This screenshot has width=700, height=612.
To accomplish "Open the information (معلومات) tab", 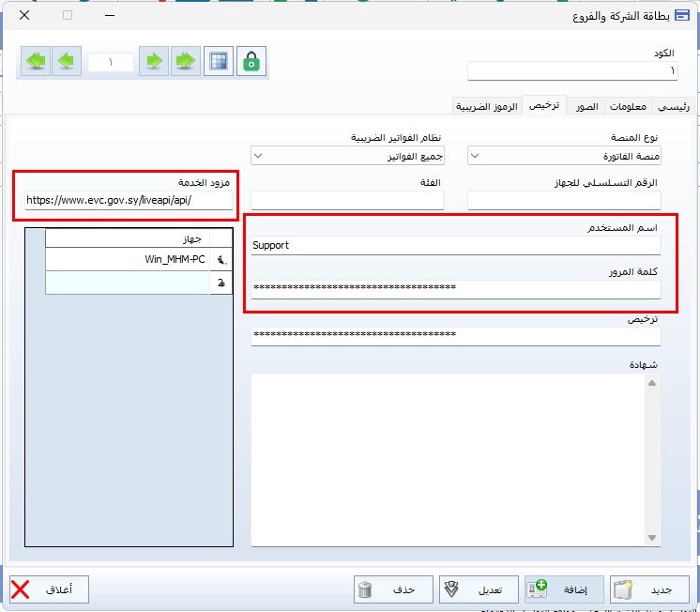I will [x=628, y=107].
